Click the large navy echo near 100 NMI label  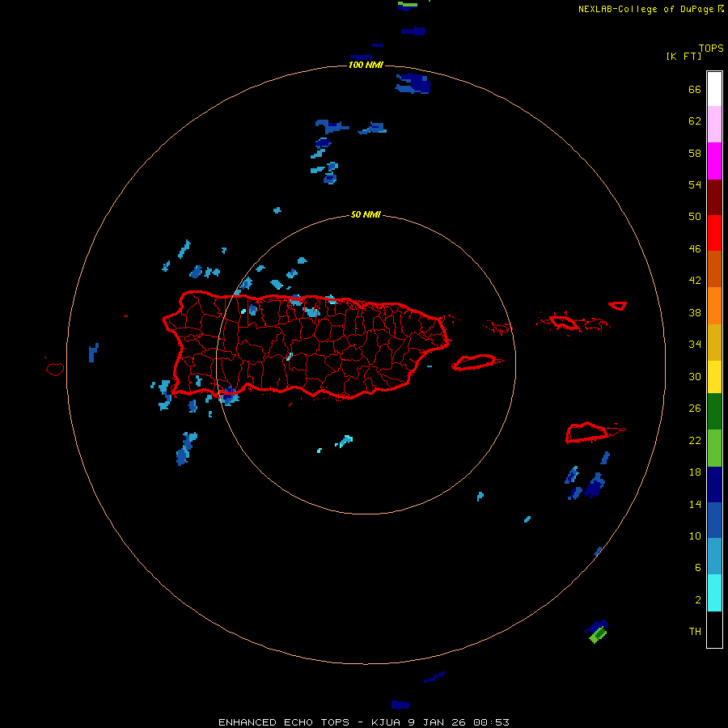(x=413, y=83)
